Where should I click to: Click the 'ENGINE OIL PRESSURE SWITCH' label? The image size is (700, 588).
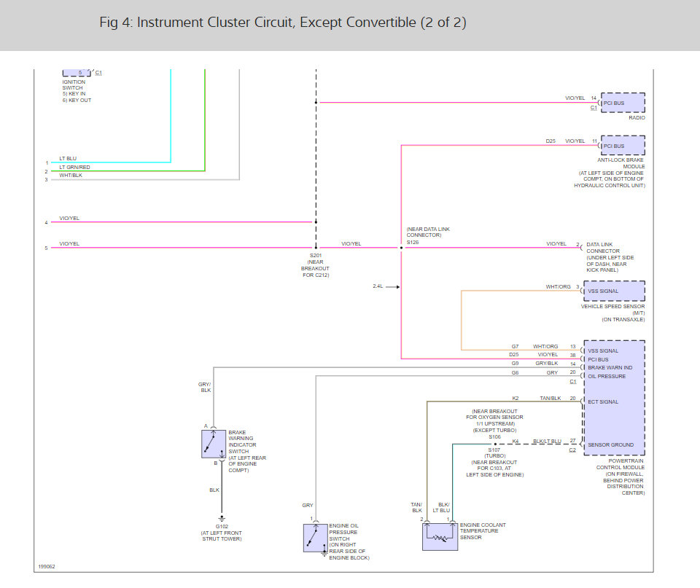coord(343,532)
